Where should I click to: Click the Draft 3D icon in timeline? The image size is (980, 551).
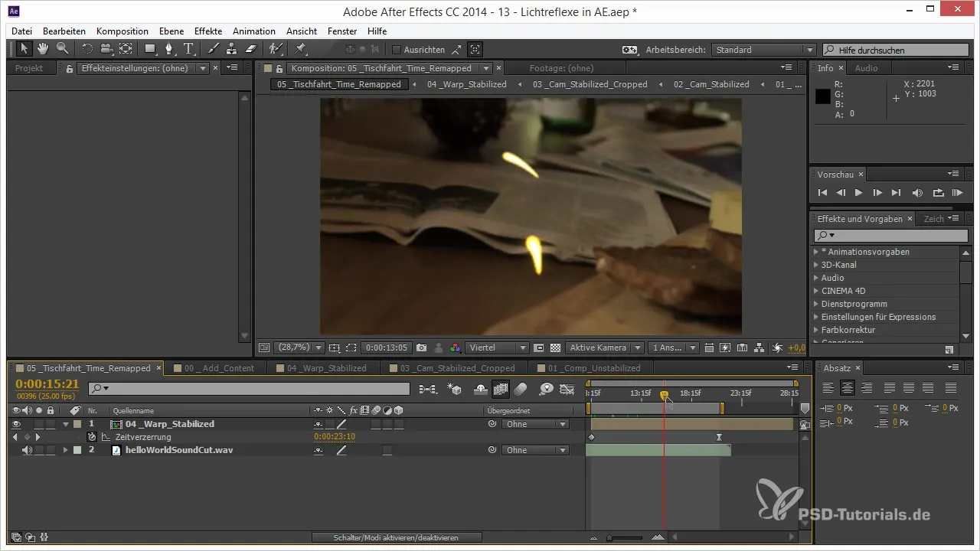tap(455, 389)
